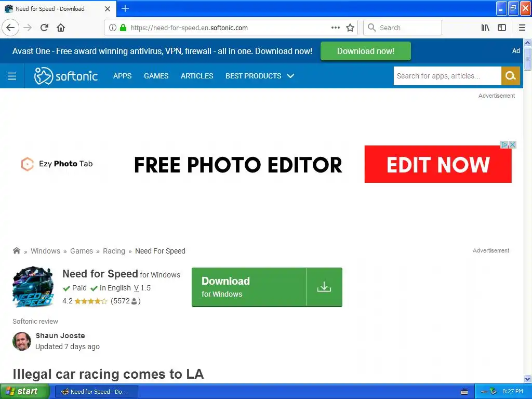Click the system tray safely remove hardware icon
This screenshot has width=532, height=399.
click(x=493, y=392)
